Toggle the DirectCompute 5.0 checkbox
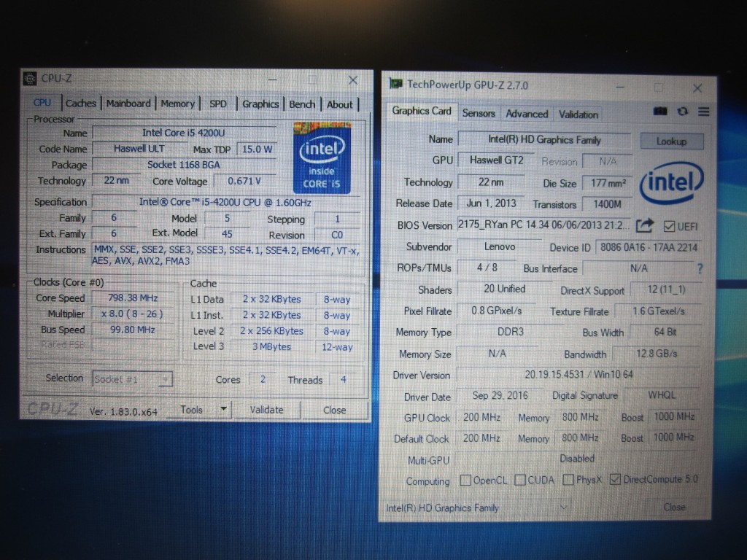Viewport: 747px width, 560px height. coord(615,479)
